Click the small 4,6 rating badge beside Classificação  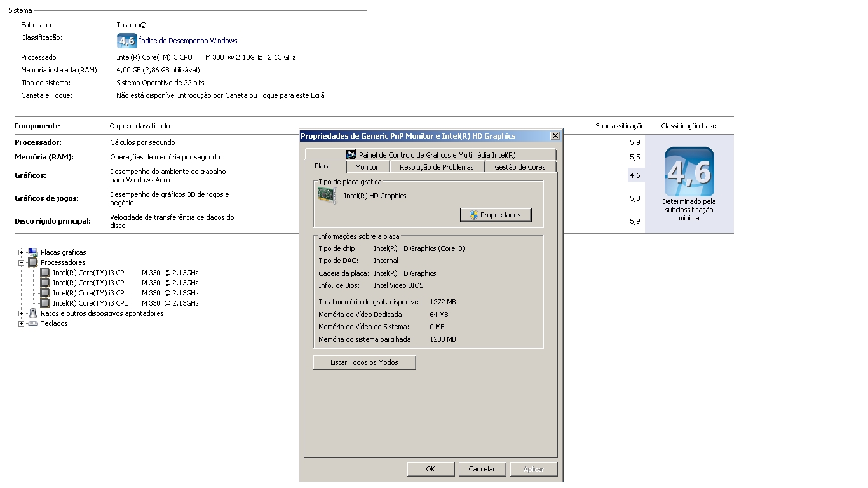pyautogui.click(x=126, y=41)
